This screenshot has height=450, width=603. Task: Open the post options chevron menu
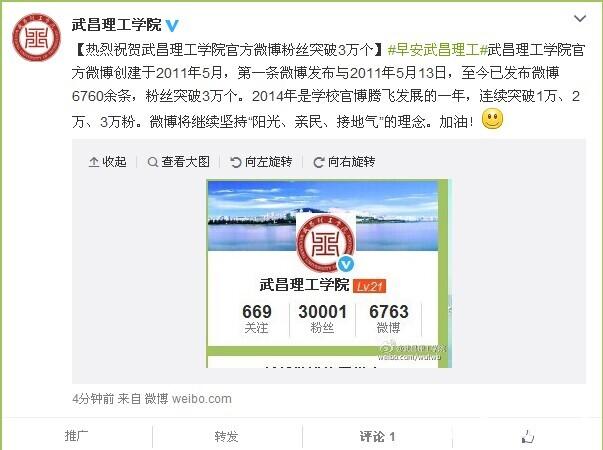[x=580, y=18]
